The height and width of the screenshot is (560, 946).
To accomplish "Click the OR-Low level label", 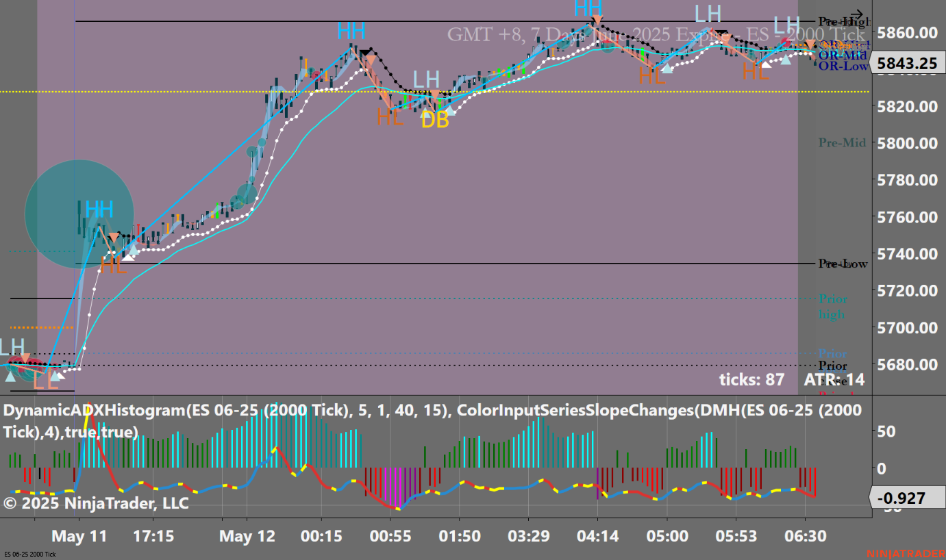I will pos(843,66).
